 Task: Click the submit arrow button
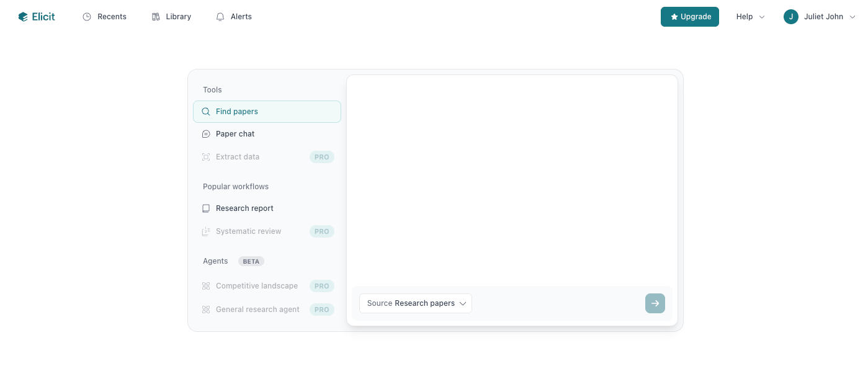click(655, 303)
